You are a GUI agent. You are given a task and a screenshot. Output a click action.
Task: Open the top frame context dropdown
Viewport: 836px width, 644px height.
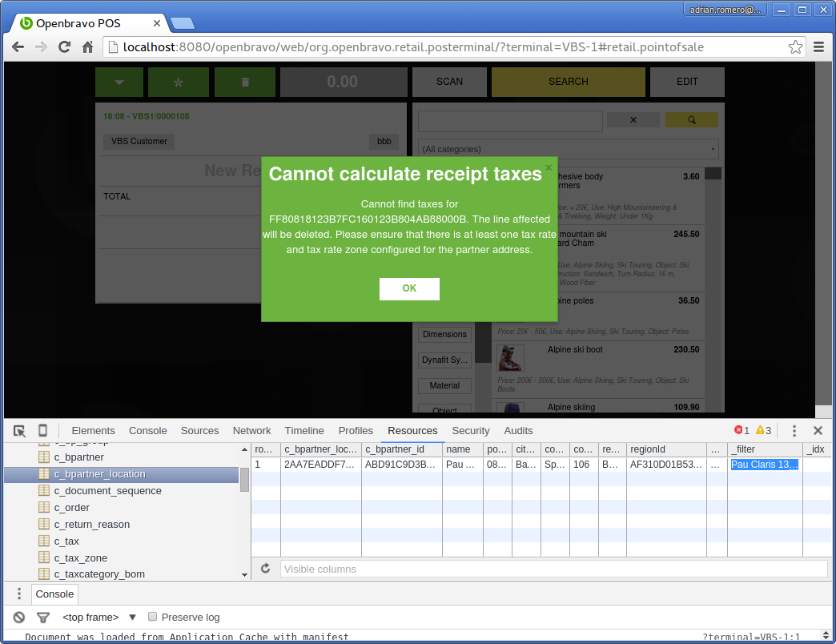(100, 618)
